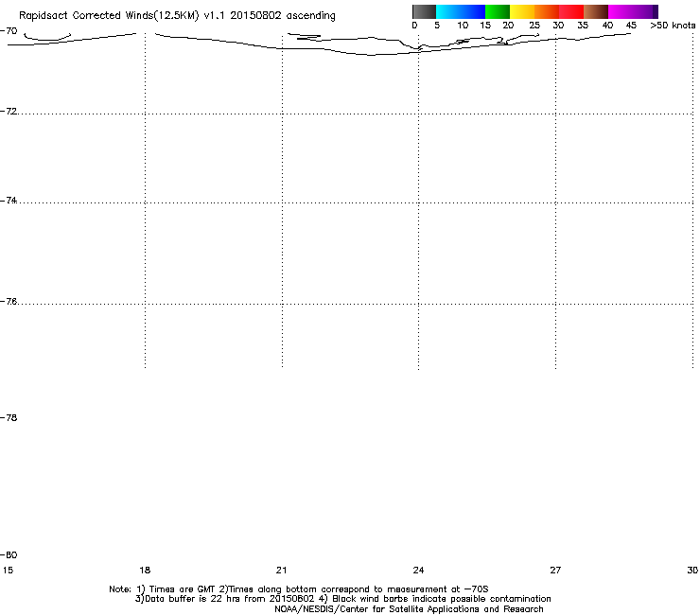Screen dimensions: 700x615
Task: Click the green 15-20 knots color band
Action: (x=498, y=11)
